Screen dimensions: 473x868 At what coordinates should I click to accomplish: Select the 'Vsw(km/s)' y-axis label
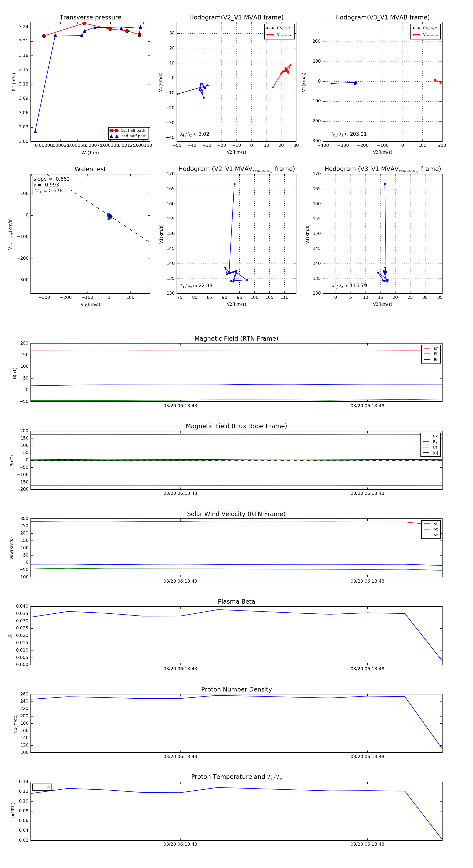12,548
